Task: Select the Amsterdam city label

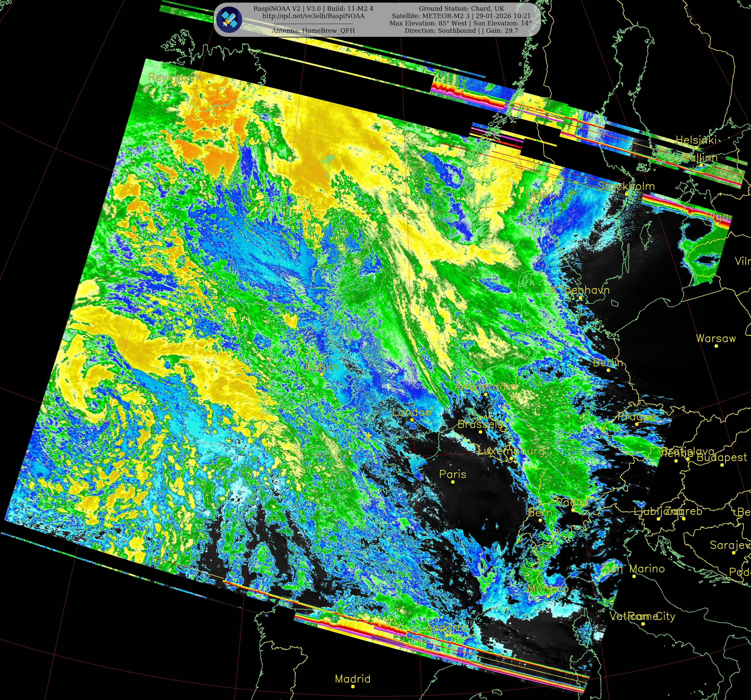Action: 485,387
